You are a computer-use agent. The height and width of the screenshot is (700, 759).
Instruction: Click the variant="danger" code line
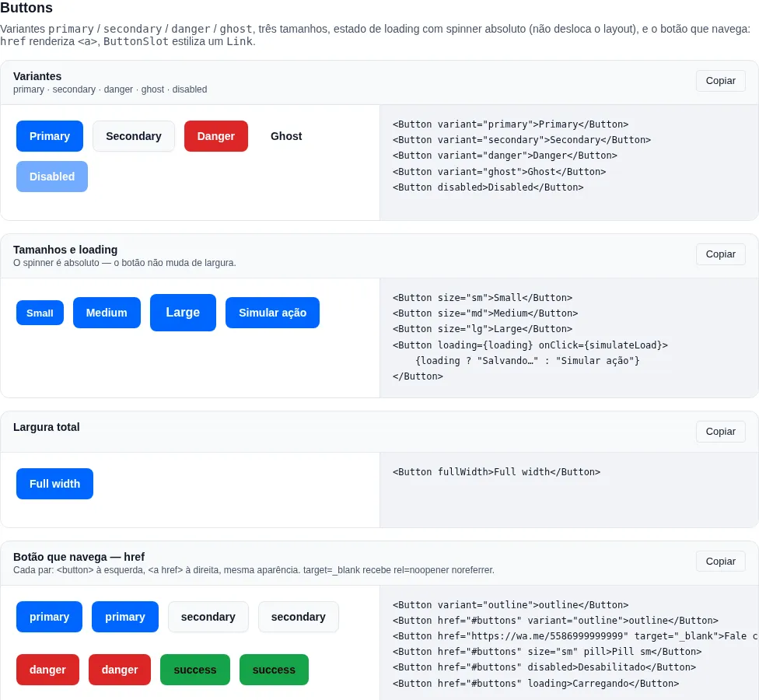point(505,156)
